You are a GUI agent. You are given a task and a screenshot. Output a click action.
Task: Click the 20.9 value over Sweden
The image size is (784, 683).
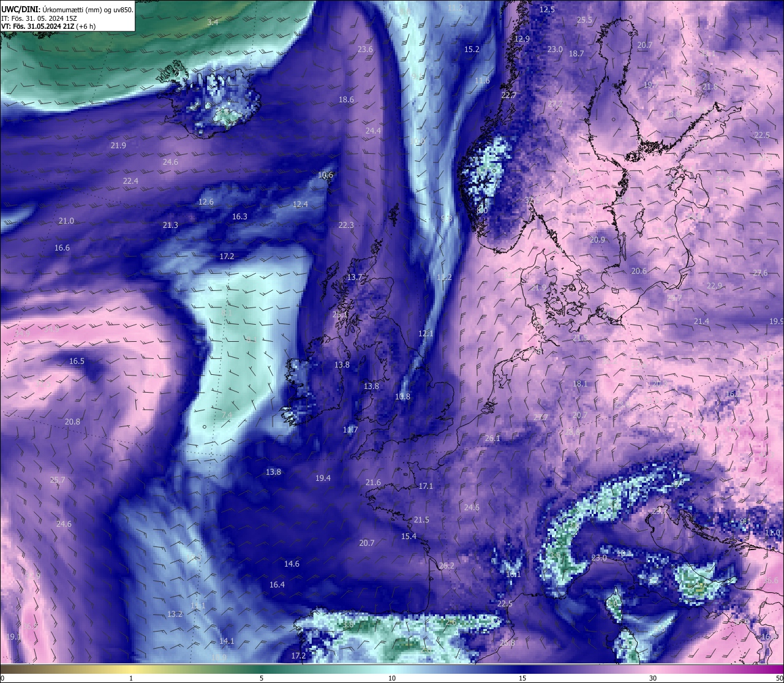pos(597,240)
